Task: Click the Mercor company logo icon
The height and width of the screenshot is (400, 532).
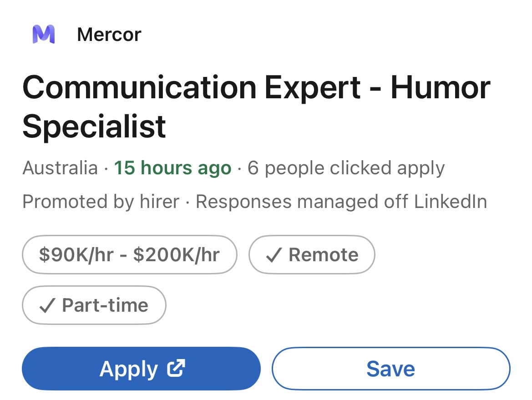Action: click(x=44, y=34)
